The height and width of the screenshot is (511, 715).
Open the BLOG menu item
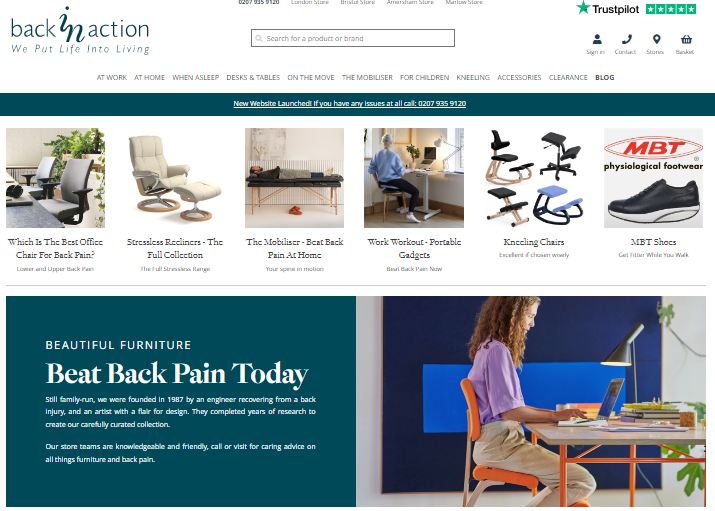tap(605, 77)
